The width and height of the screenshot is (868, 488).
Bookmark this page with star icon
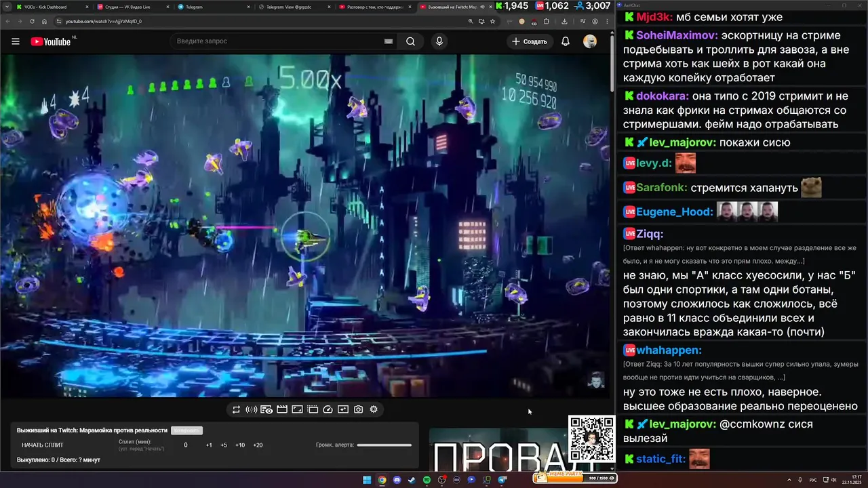(x=492, y=21)
